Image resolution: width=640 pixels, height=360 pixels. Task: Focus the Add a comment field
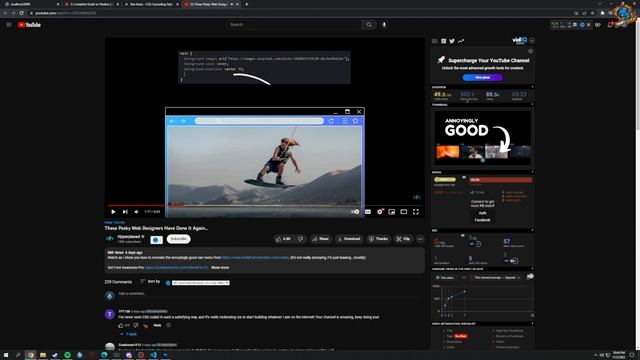[271, 294]
